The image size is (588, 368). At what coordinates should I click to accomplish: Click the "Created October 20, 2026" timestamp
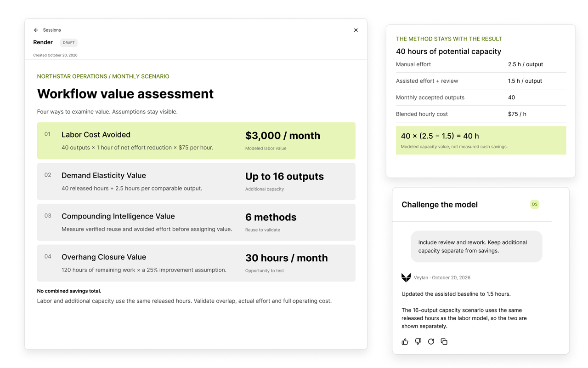tap(55, 55)
